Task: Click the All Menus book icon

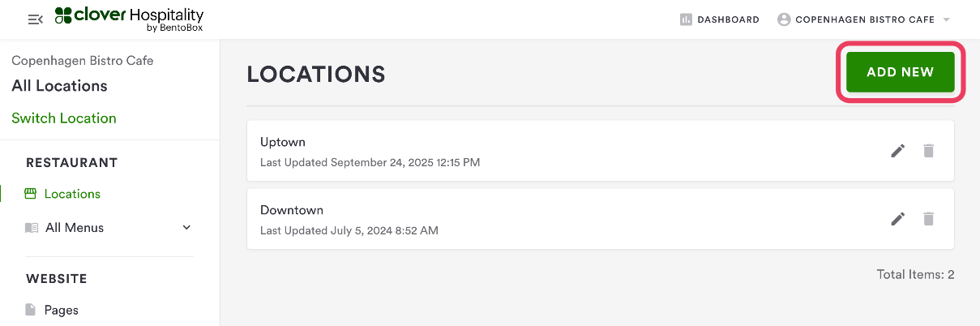Action: 32,228
